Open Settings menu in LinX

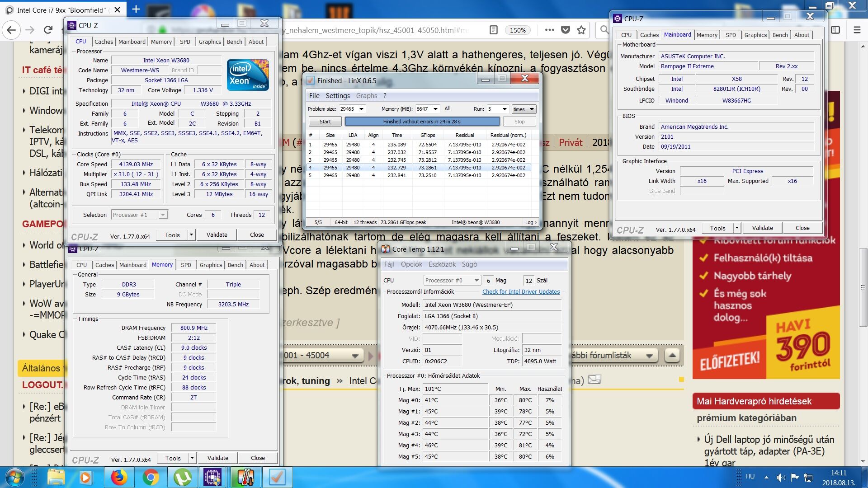(338, 96)
